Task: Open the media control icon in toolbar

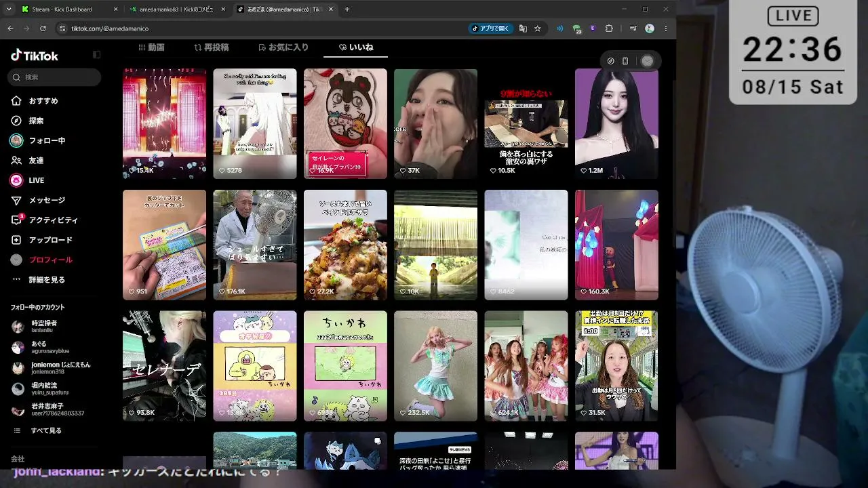Action: point(633,28)
